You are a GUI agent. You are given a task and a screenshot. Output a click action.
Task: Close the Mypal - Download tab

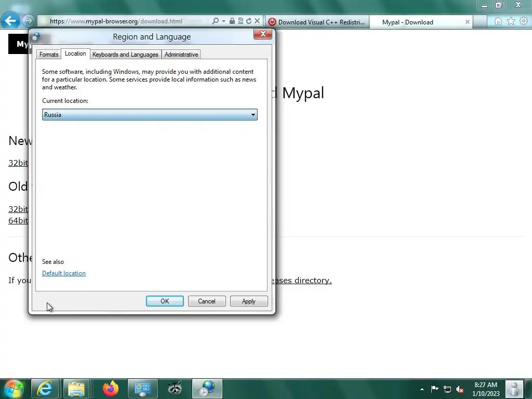point(467,22)
